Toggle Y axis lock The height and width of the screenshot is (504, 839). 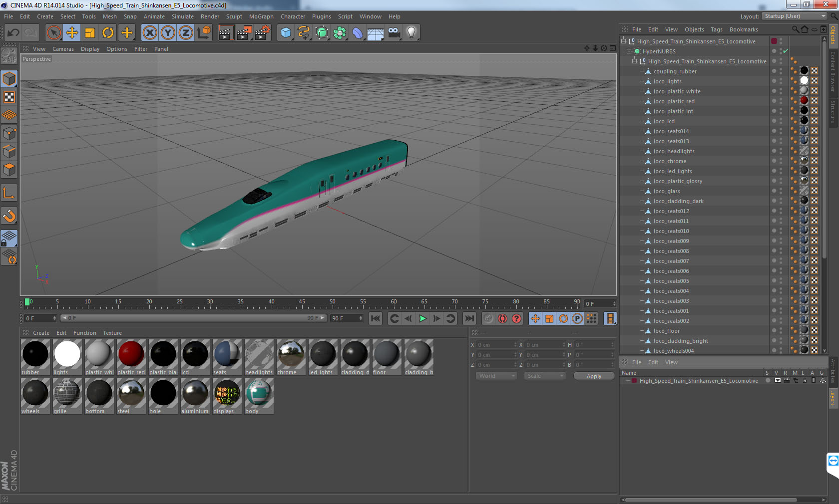click(168, 33)
